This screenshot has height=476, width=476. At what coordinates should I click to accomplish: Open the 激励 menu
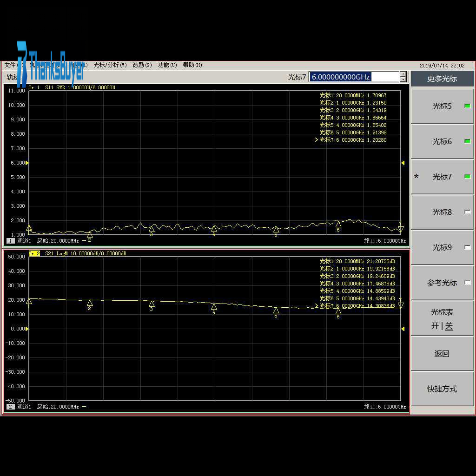(x=142, y=65)
